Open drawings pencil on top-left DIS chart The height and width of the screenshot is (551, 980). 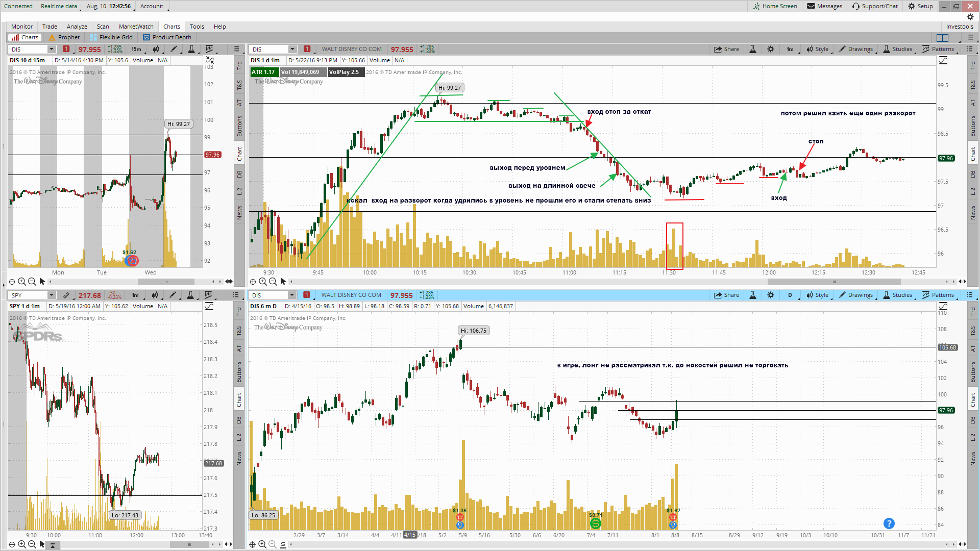click(x=174, y=49)
